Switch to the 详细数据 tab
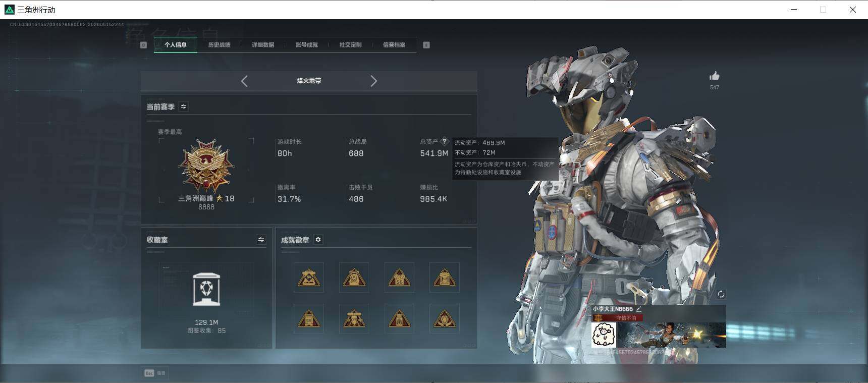The height and width of the screenshot is (383, 868). coord(263,45)
